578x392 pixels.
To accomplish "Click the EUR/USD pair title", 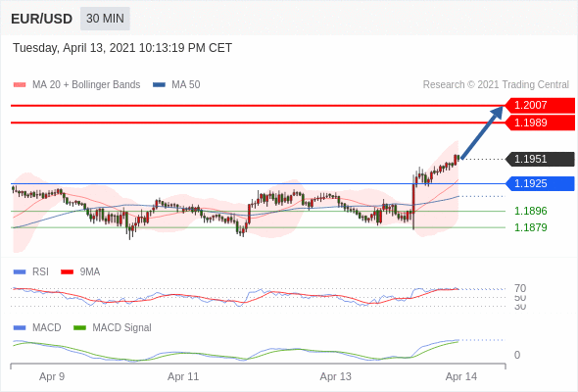I will tap(42, 19).
